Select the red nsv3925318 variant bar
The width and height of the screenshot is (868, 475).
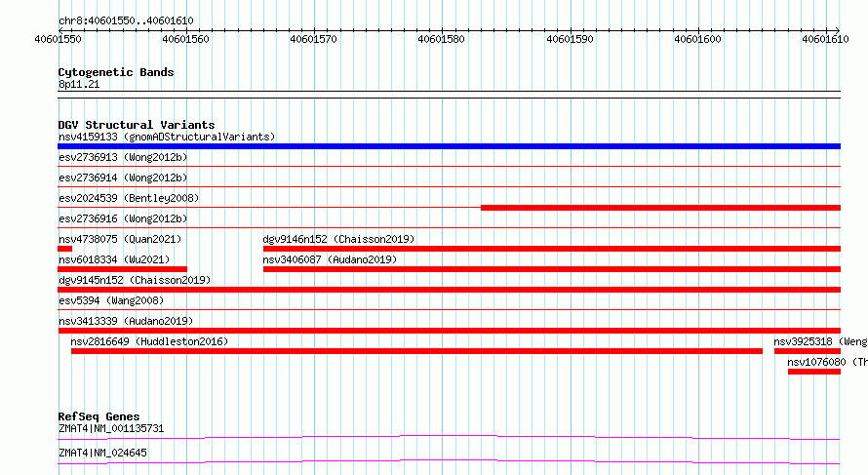(x=808, y=351)
